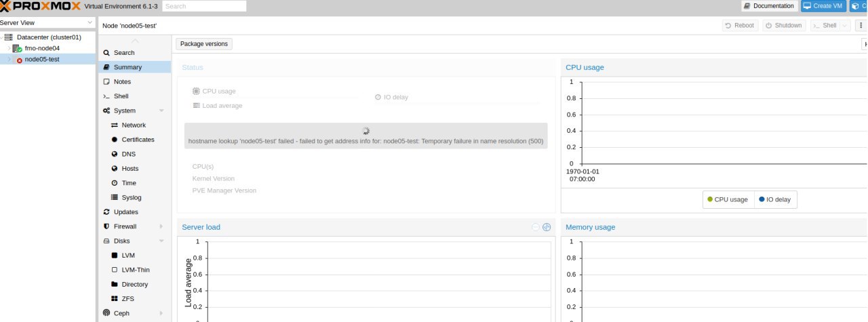Select node05-test node in the tree

point(41,59)
